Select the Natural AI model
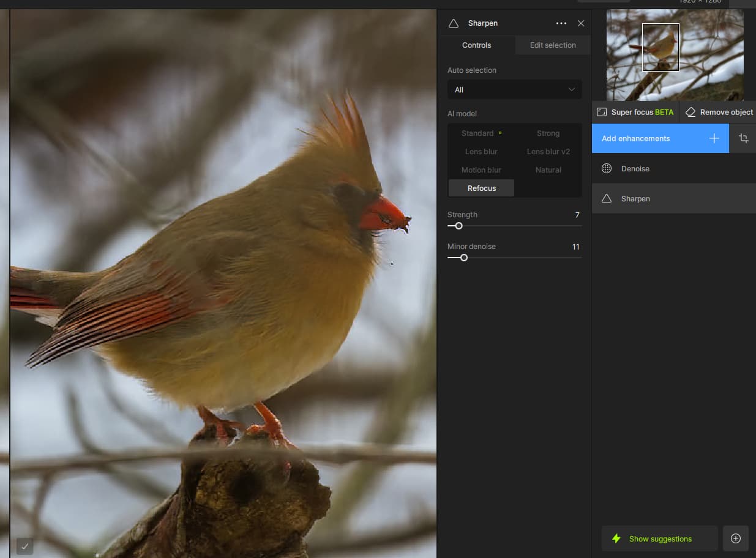Viewport: 756px width, 558px height. (548, 170)
